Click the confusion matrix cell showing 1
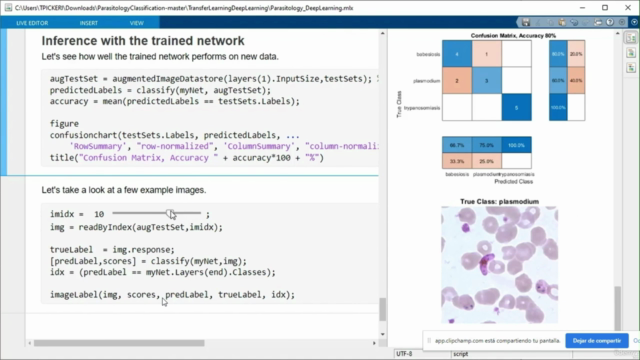This screenshot has height=360, width=640. 487,54
